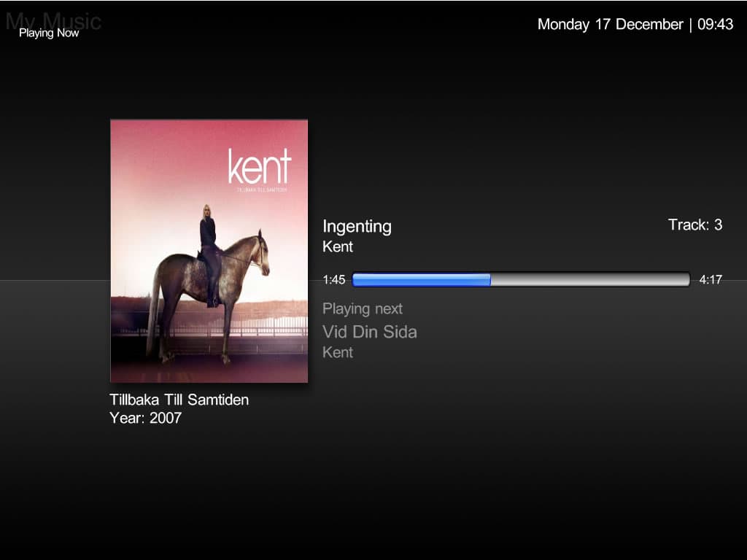Click the blue playback progress bar
Screen dimensions: 747x560
422,279
